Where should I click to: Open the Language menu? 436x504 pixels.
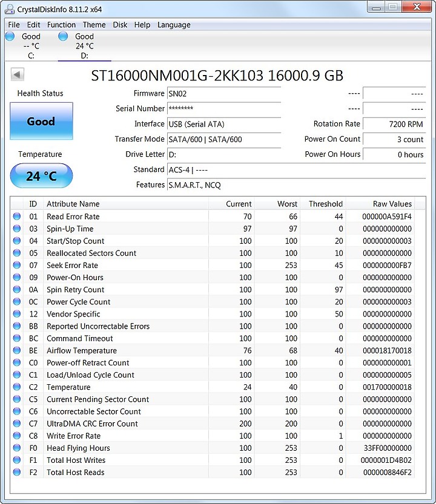coord(174,25)
